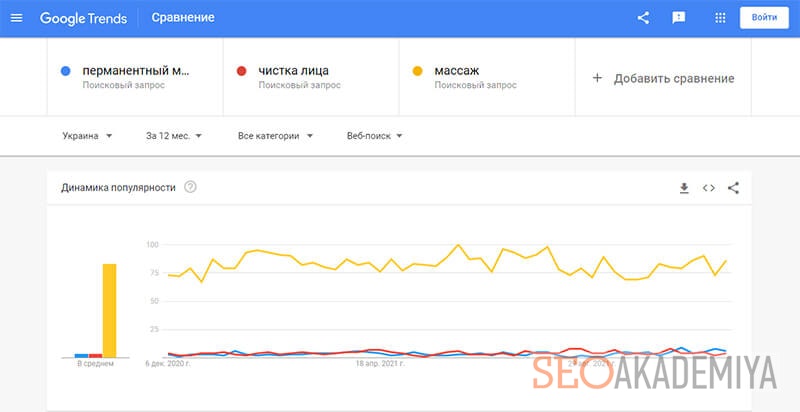Download the popularity chart as CSV
The height and width of the screenshot is (412, 800).
(684, 187)
